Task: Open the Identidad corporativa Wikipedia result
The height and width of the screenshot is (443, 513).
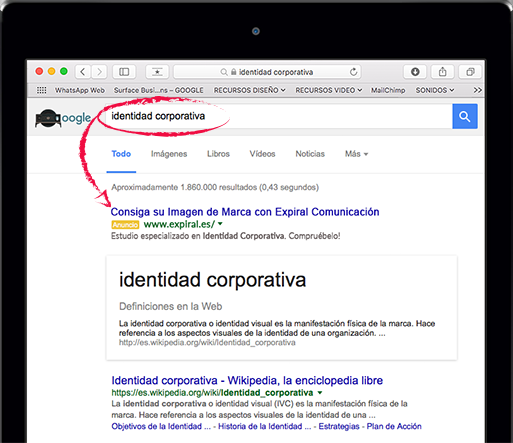Action: (247, 380)
